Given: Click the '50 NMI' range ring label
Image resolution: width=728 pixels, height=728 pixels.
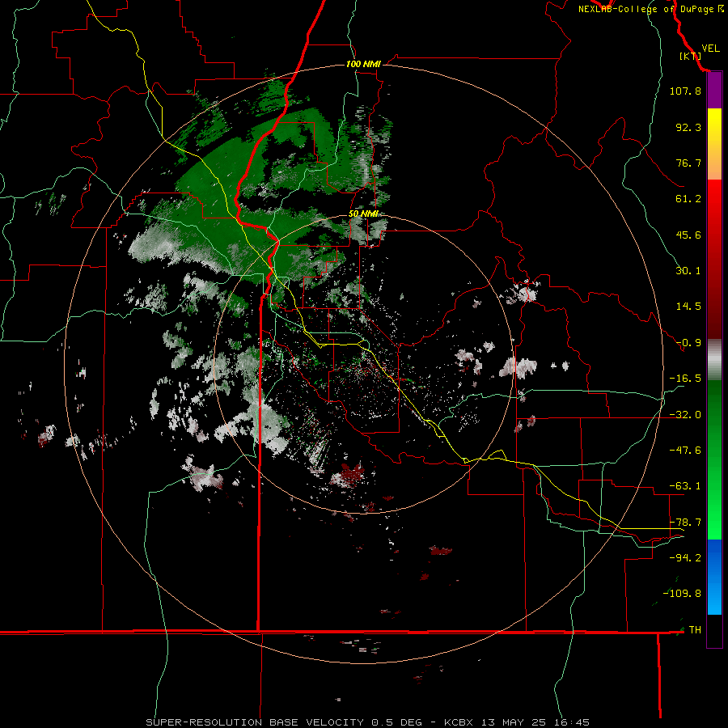Looking at the screenshot, I should (363, 214).
